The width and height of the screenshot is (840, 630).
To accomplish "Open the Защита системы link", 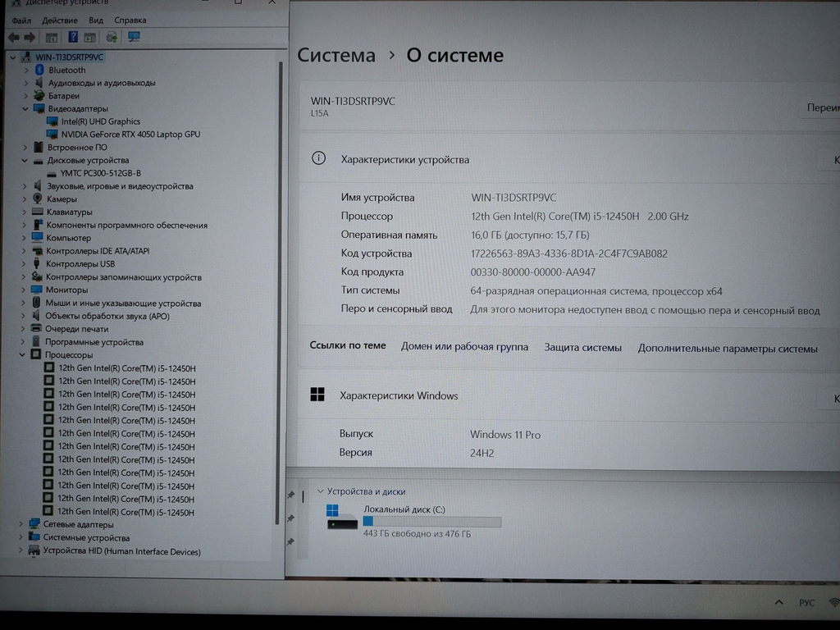I will point(582,348).
